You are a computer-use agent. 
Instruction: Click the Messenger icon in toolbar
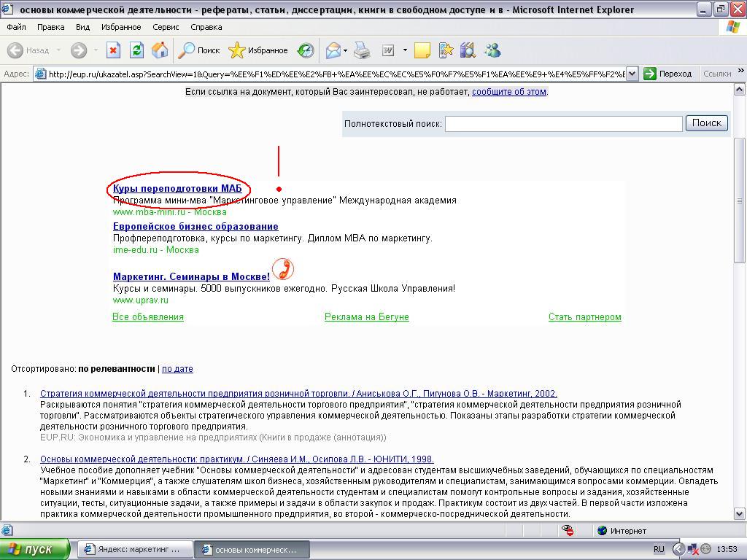pos(493,50)
